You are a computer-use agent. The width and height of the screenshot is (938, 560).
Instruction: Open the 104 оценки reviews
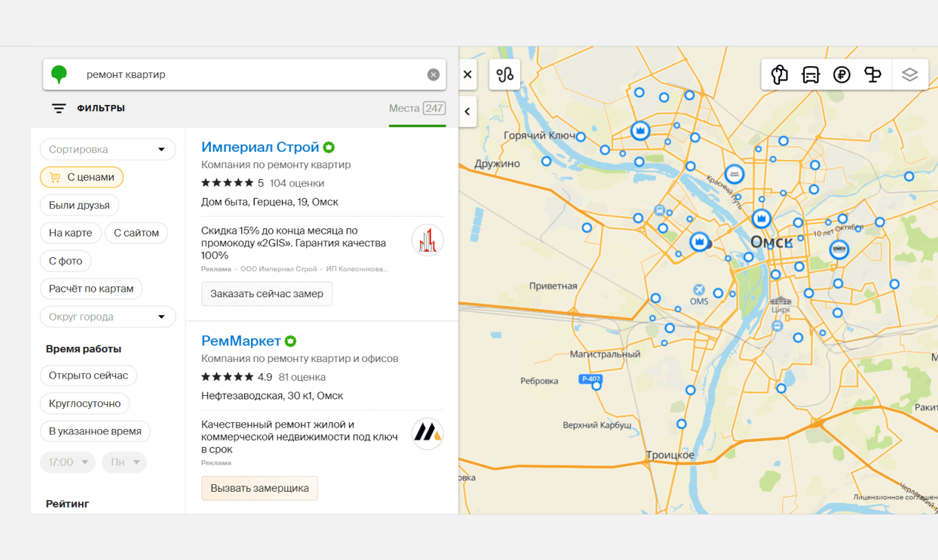click(297, 183)
